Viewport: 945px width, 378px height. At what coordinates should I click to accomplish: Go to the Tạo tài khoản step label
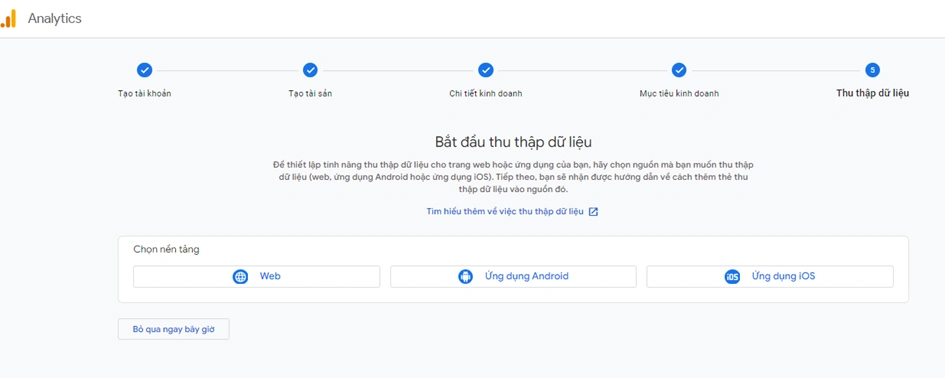(145, 93)
